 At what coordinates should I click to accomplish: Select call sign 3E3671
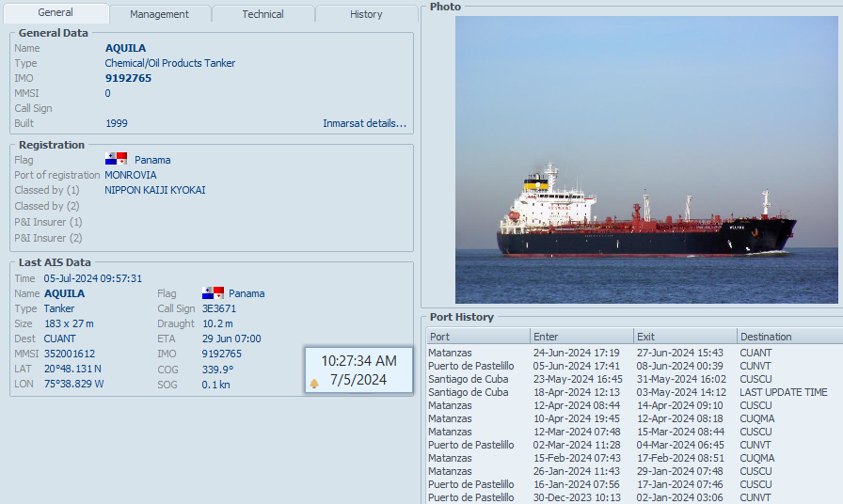tap(219, 308)
